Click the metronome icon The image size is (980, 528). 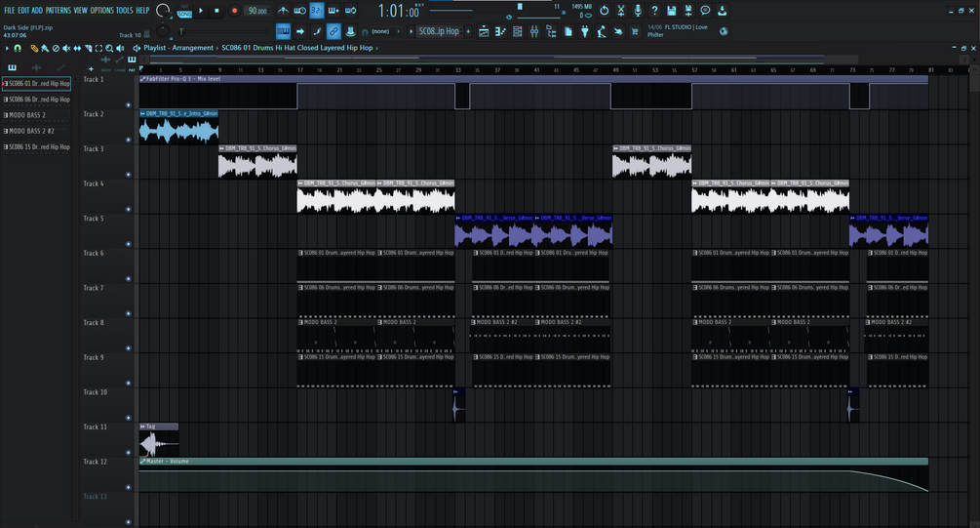[283, 11]
